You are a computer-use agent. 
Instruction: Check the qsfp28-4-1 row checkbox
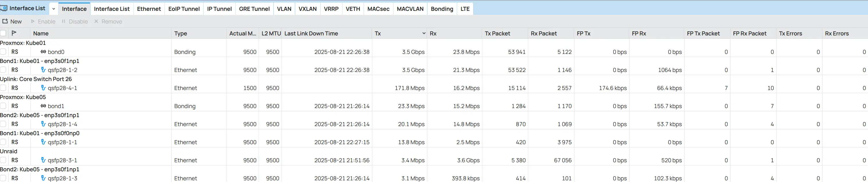[3, 88]
